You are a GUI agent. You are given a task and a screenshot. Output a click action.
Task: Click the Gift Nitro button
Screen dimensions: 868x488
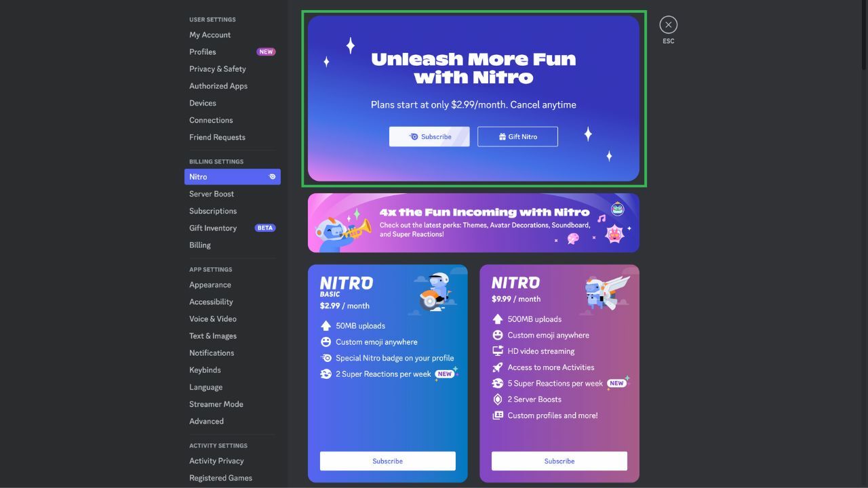pyautogui.click(x=517, y=136)
